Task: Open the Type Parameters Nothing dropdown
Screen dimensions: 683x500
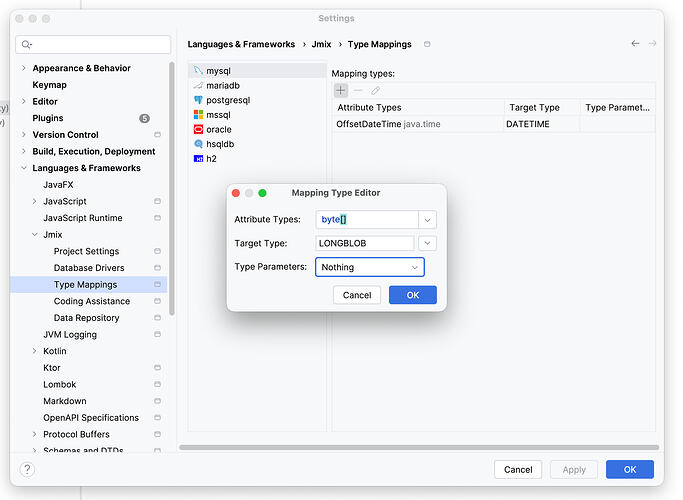Action: click(369, 267)
